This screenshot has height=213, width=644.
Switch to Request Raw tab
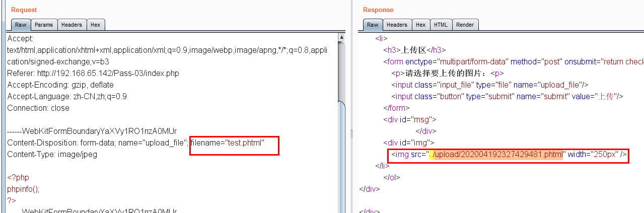pyautogui.click(x=21, y=25)
